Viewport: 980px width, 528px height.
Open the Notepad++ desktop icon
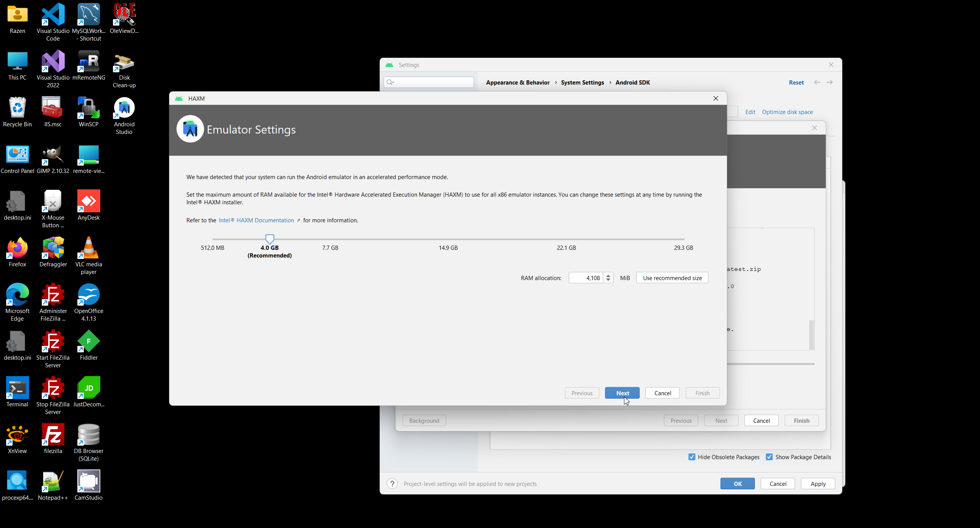(53, 485)
